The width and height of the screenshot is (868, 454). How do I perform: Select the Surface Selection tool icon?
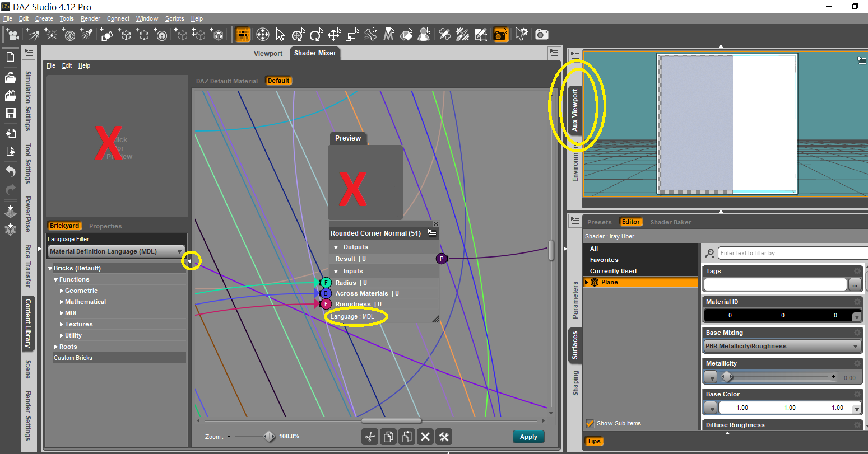click(406, 35)
